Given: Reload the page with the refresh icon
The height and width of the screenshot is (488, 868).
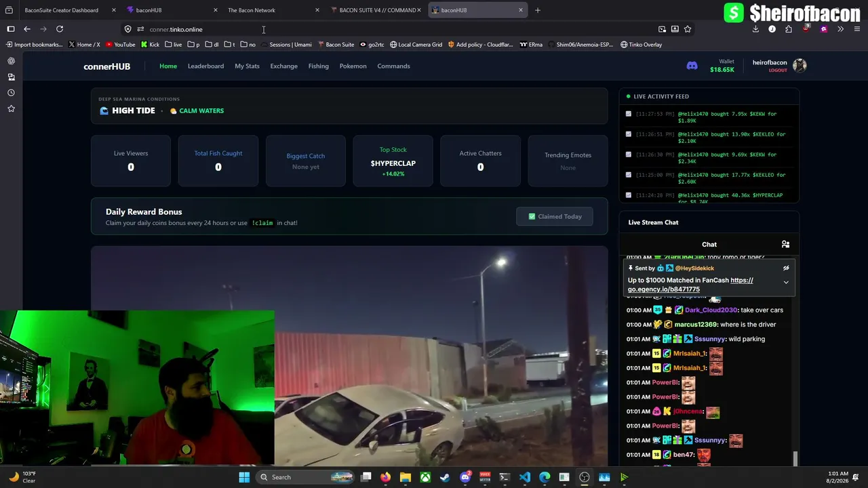Looking at the screenshot, I should pos(60,29).
